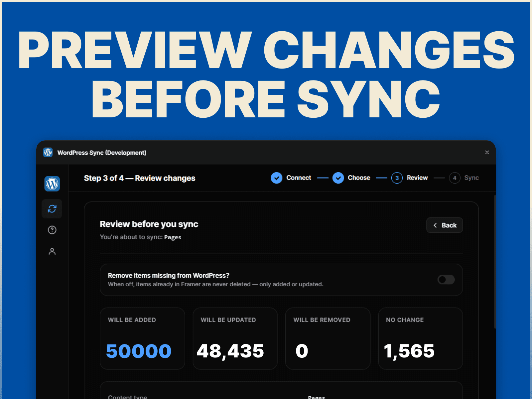Click the 'You're about to sync: Pages' text
Viewport: 532px width, 399px height.
(141, 237)
